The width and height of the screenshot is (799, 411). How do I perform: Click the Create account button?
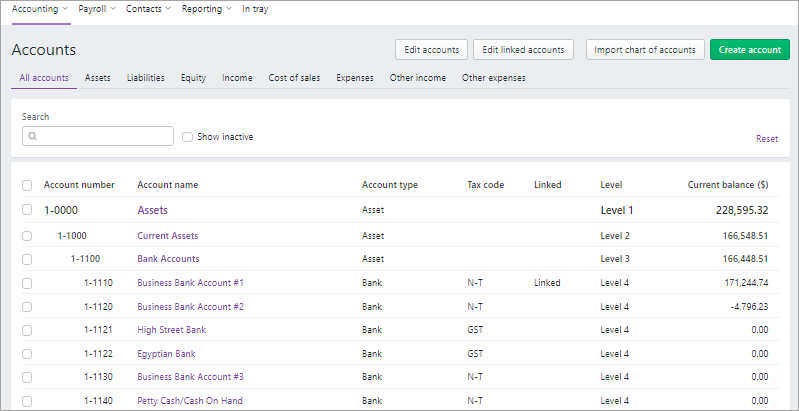749,50
